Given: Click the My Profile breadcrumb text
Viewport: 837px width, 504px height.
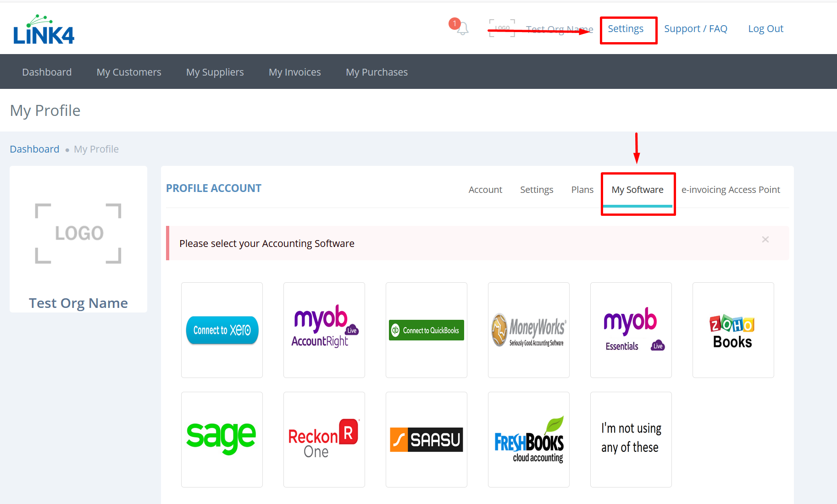Looking at the screenshot, I should [96, 149].
